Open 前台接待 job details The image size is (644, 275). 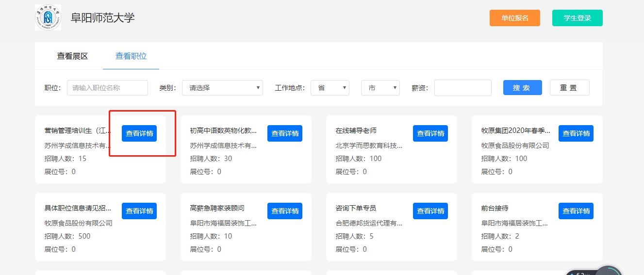point(576,211)
